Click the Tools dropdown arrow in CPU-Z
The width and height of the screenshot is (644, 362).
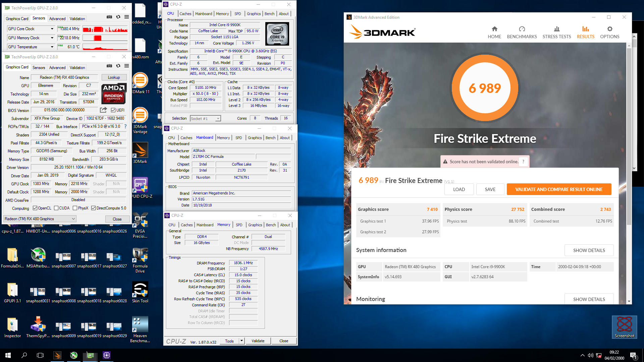coord(241,341)
